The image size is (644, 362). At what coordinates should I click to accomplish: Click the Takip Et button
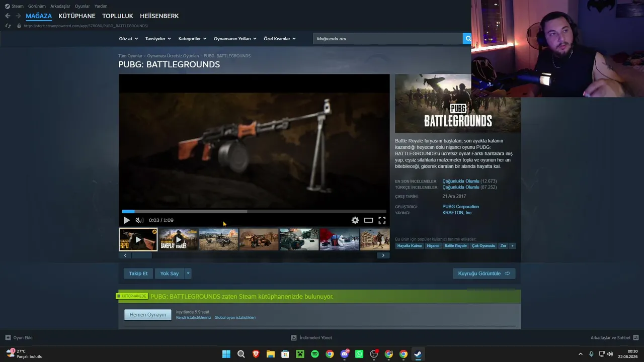click(x=138, y=274)
